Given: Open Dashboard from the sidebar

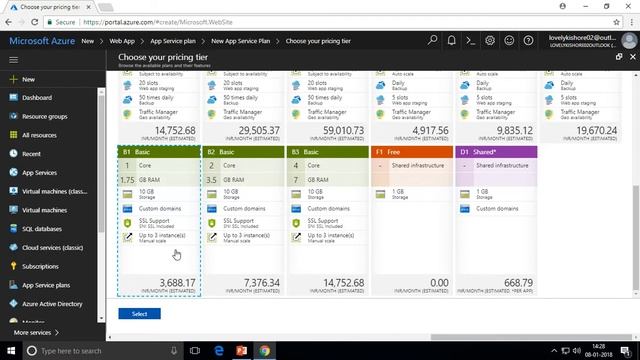Looking at the screenshot, I should (x=37, y=97).
